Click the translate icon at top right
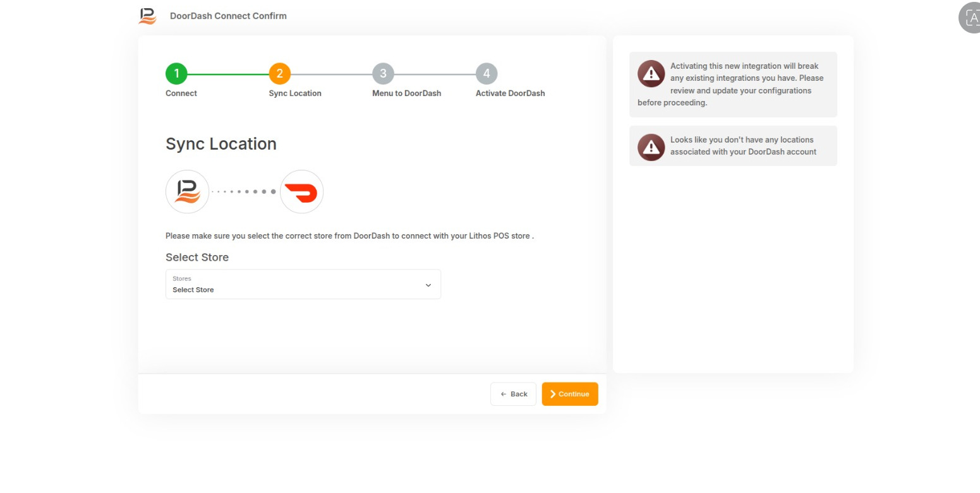The width and height of the screenshot is (980, 493). 972,17
